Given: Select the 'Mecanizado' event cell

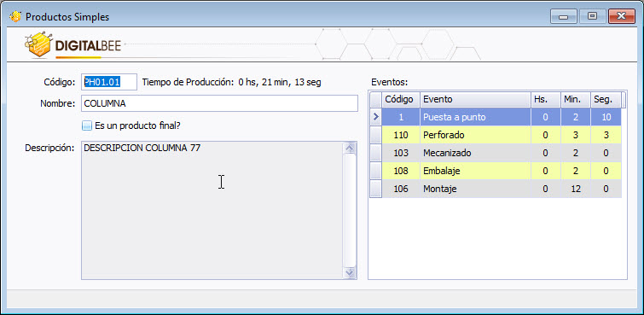Looking at the screenshot, I should pos(475,153).
